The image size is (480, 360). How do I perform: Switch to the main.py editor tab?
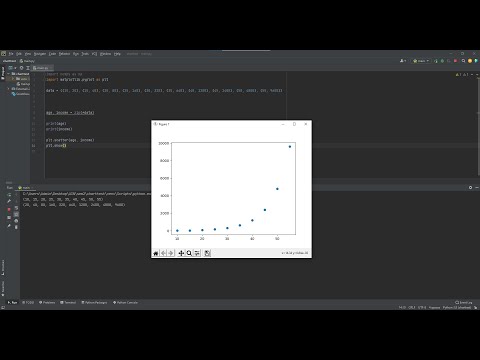click(41, 68)
